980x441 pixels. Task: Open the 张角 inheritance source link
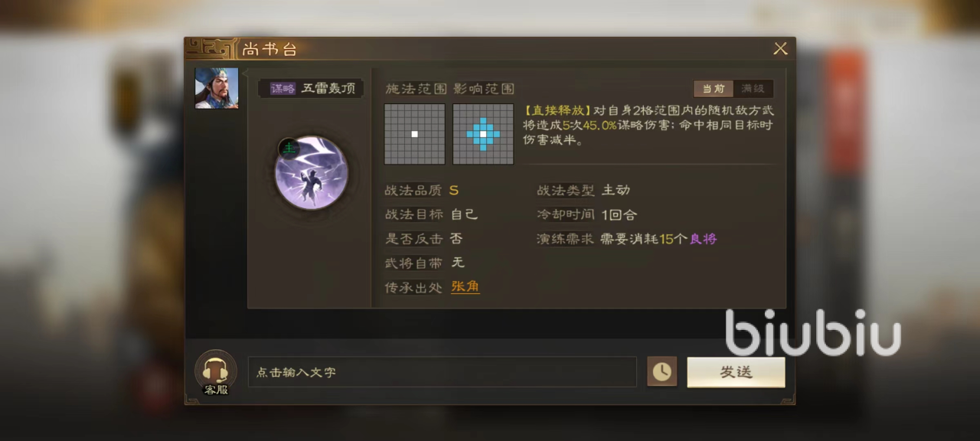click(x=465, y=286)
